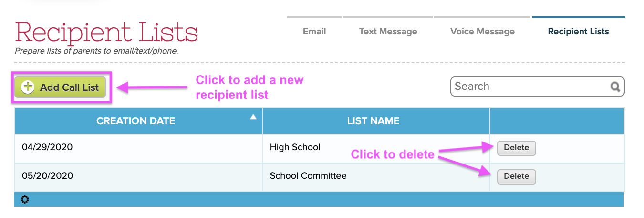Screen dimensions: 644x218
Task: Click the Add Call List button
Action: pyautogui.click(x=60, y=87)
